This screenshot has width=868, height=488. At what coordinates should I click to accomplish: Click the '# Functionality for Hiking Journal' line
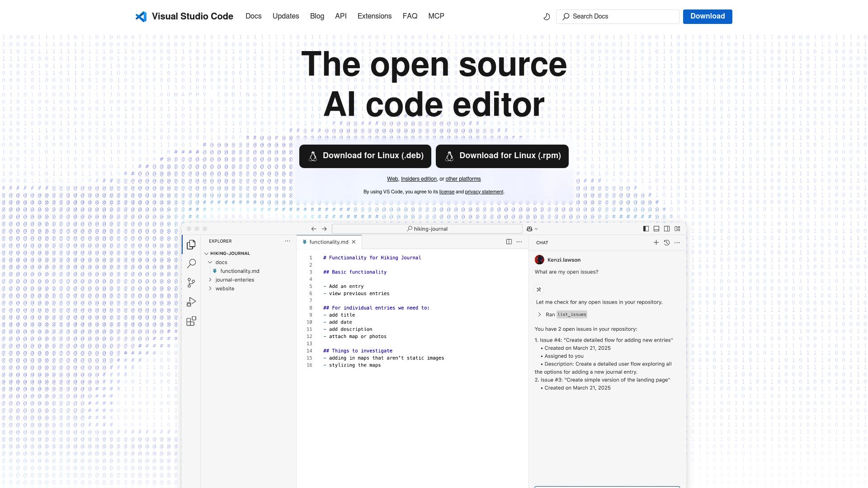(x=372, y=258)
